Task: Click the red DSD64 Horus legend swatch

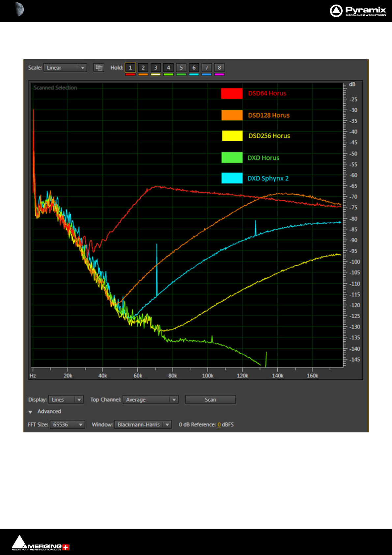Action: pos(232,93)
